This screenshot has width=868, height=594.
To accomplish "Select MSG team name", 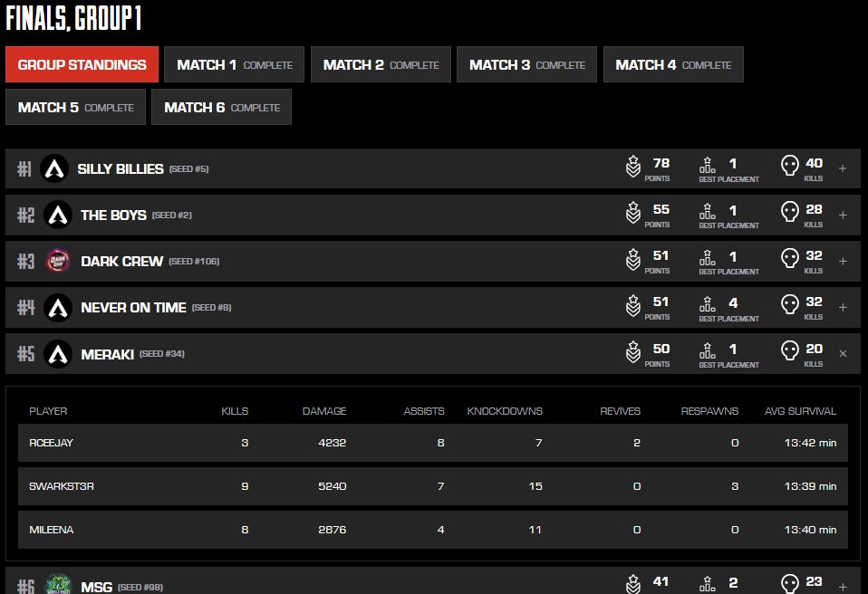I will point(96,587).
